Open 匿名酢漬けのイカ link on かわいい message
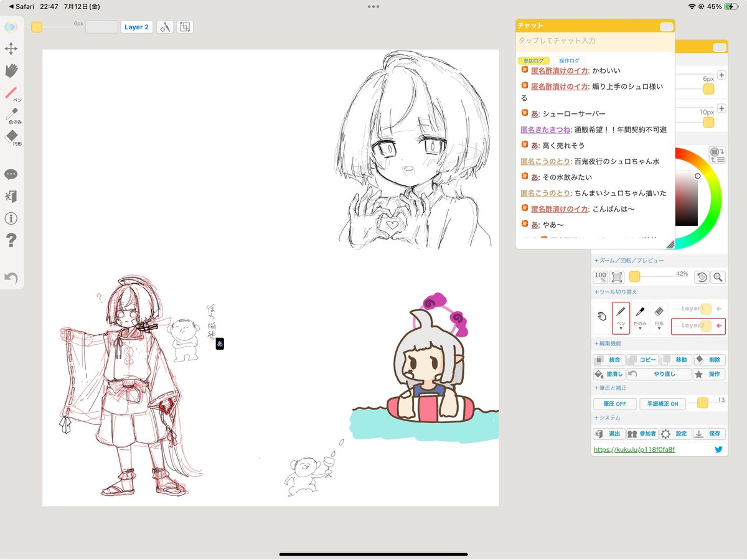The height and width of the screenshot is (560, 747). (x=559, y=70)
